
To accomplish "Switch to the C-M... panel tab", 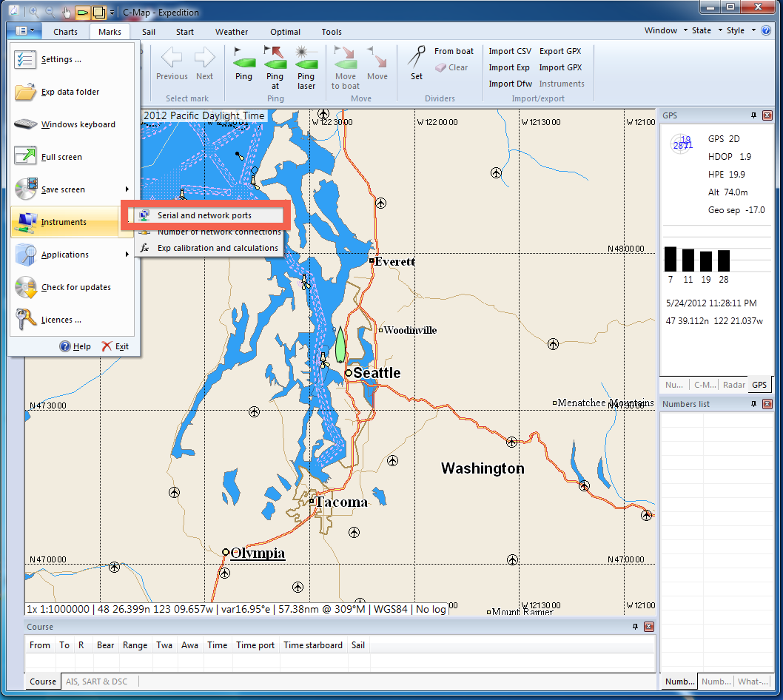I will click(x=705, y=385).
